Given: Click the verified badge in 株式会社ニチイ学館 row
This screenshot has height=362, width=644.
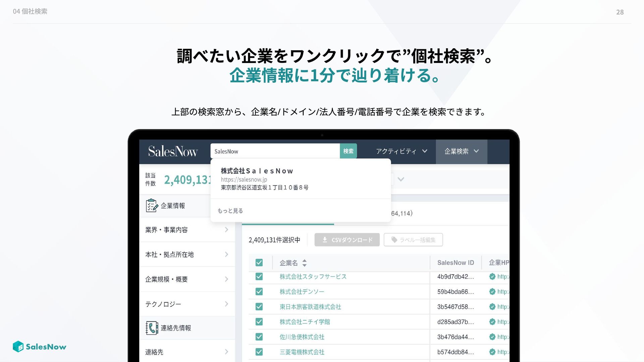Looking at the screenshot, I should [x=492, y=322].
